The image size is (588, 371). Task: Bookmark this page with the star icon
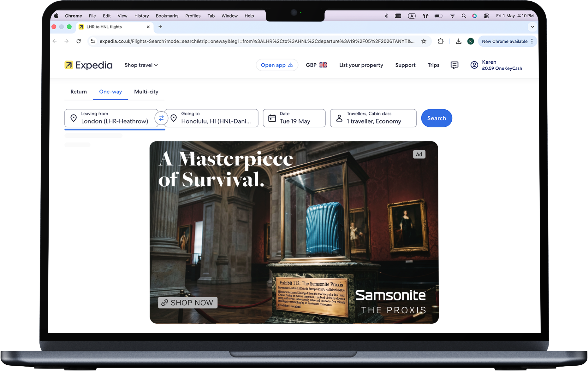pyautogui.click(x=424, y=41)
